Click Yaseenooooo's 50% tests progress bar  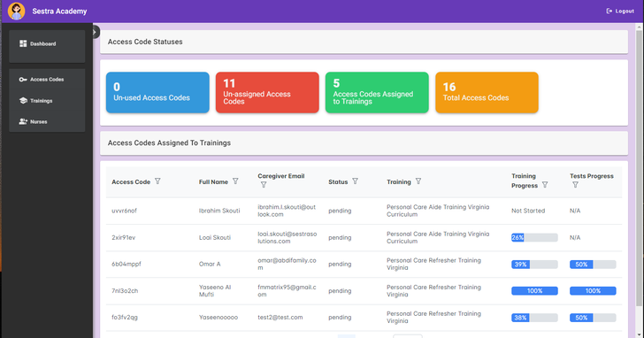pyautogui.click(x=593, y=318)
